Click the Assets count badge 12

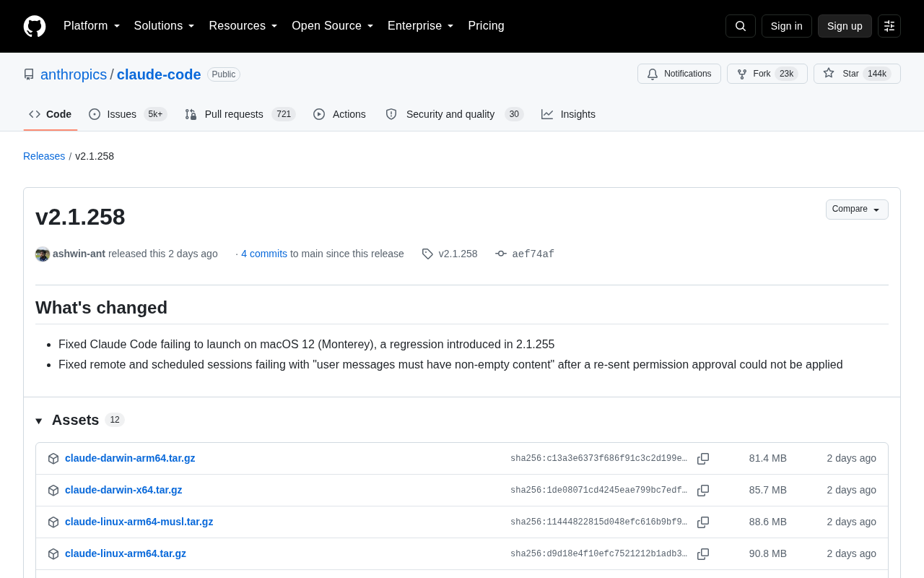tap(115, 420)
